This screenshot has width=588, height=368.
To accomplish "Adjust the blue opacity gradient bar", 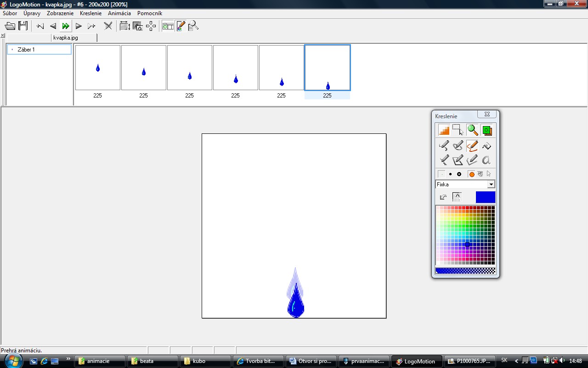I will [465, 271].
